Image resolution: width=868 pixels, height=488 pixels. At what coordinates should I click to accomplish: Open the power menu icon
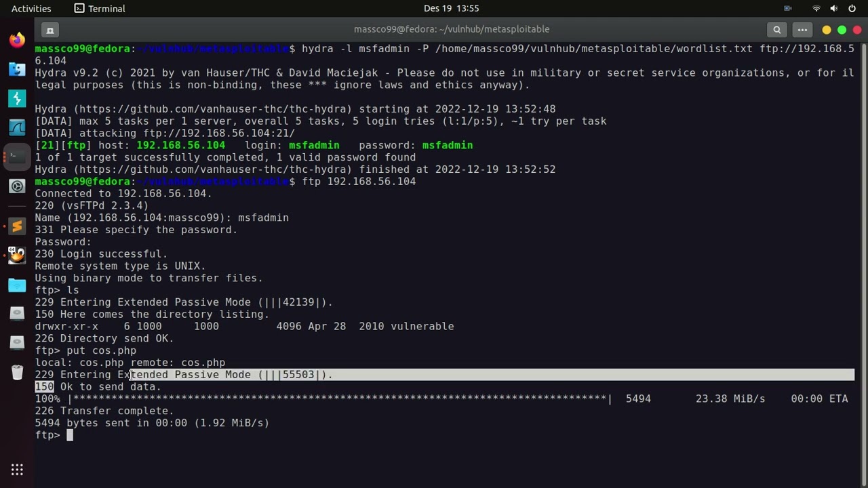(852, 8)
